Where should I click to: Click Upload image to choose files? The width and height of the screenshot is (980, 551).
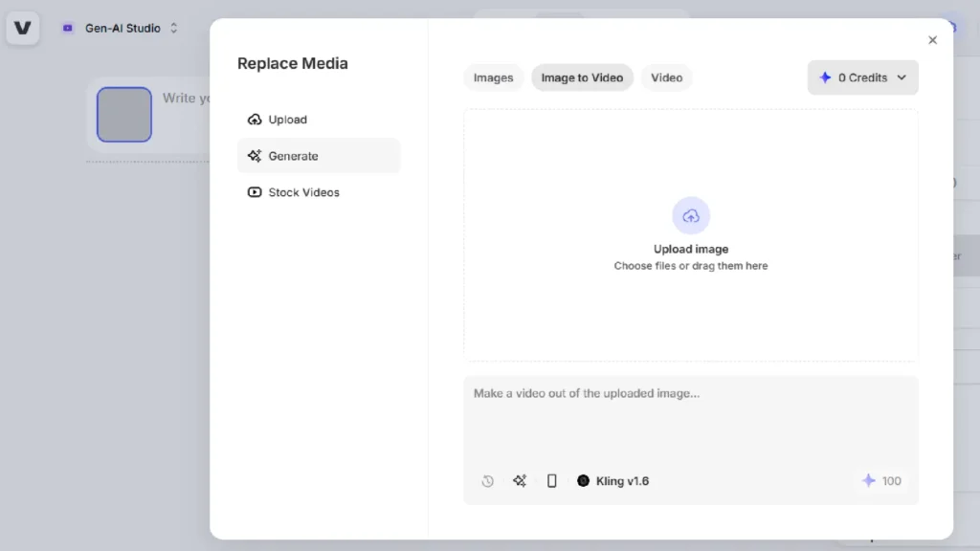[691, 249]
